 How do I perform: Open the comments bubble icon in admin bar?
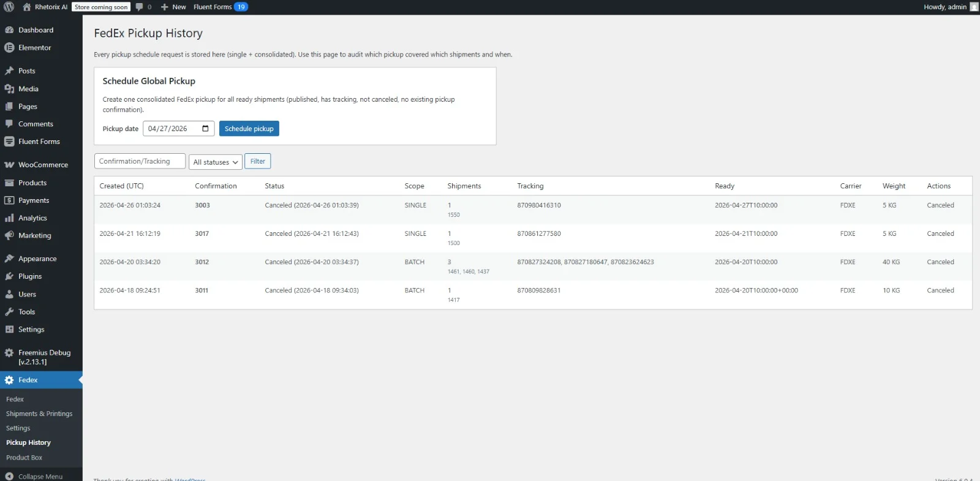click(x=139, y=7)
